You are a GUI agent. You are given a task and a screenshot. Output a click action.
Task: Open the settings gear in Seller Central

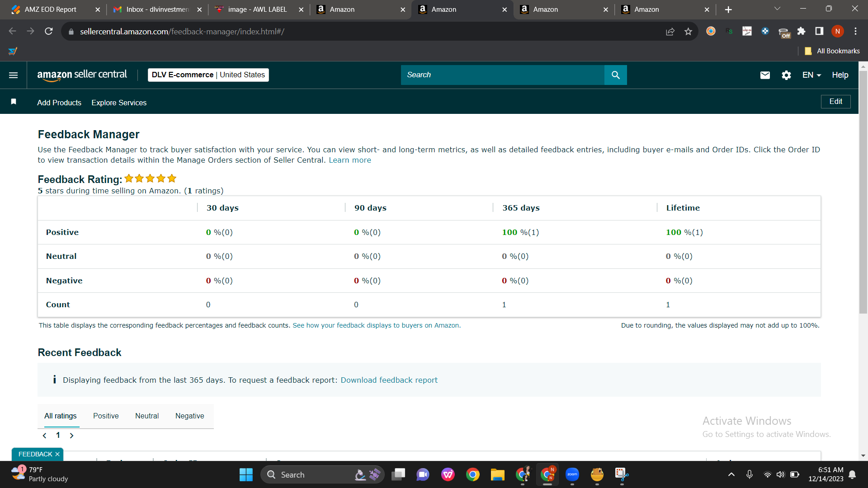(786, 75)
